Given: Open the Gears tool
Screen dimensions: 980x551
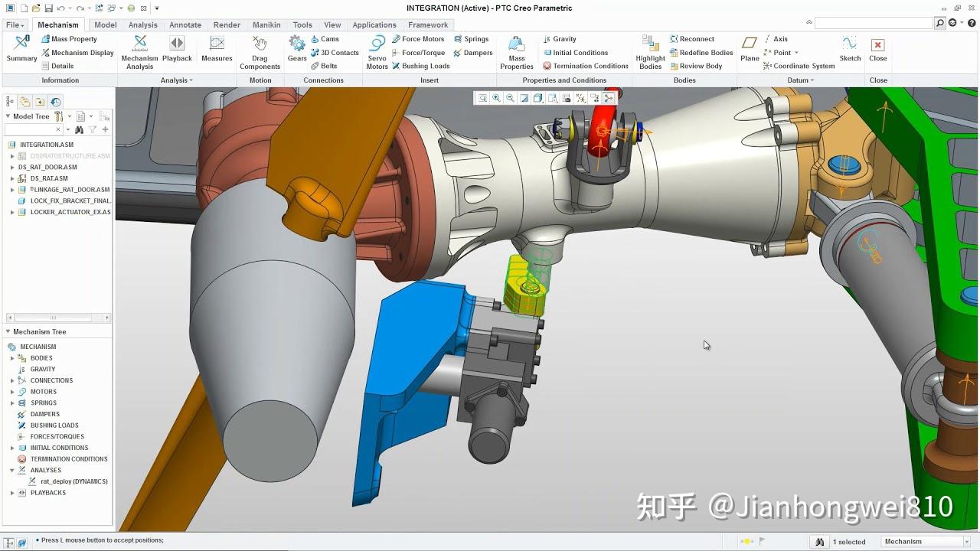Looking at the screenshot, I should (x=297, y=52).
